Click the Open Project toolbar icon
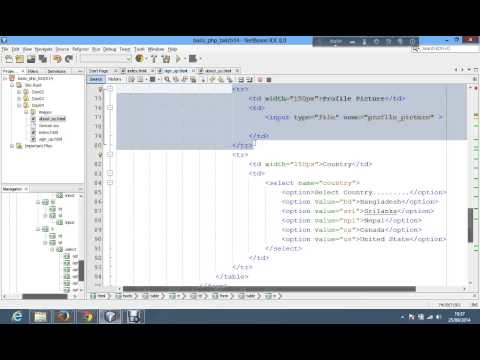Viewport: 480px width, 360px height. coord(31,59)
